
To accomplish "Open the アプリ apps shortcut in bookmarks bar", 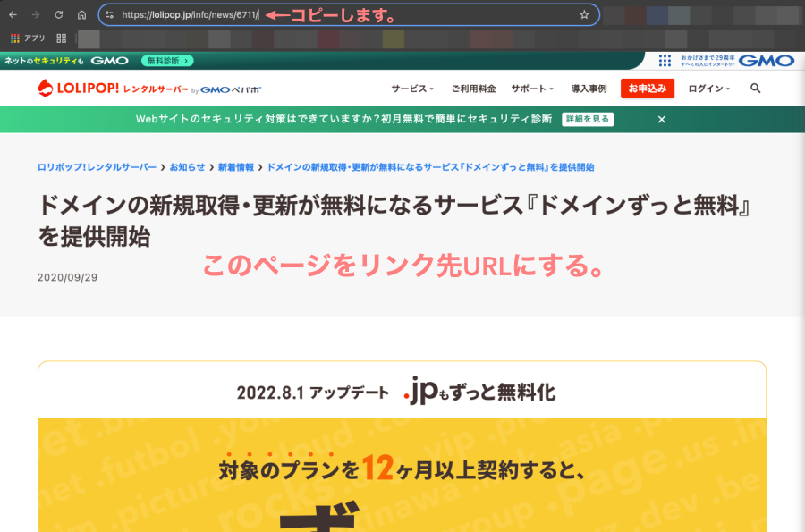I will coord(28,38).
